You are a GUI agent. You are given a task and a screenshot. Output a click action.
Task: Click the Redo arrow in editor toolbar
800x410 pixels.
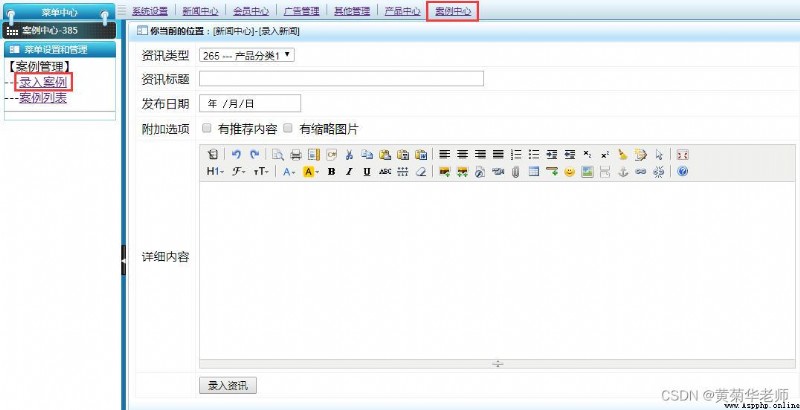coord(254,155)
